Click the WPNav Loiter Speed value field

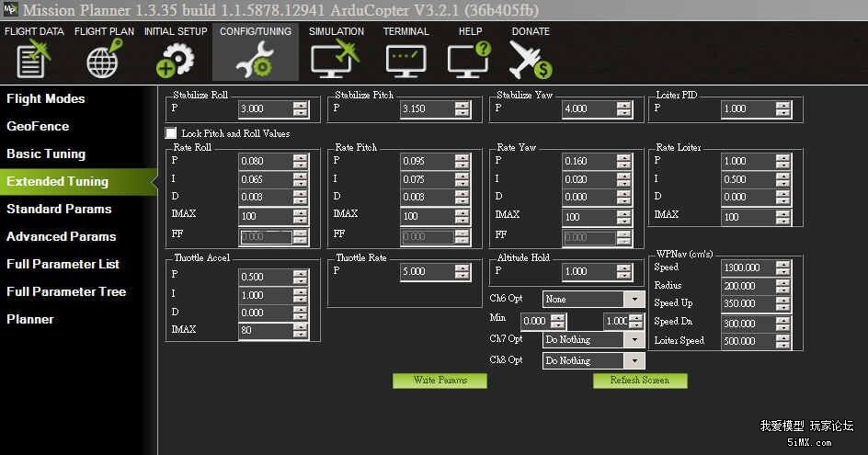pyautogui.click(x=748, y=341)
